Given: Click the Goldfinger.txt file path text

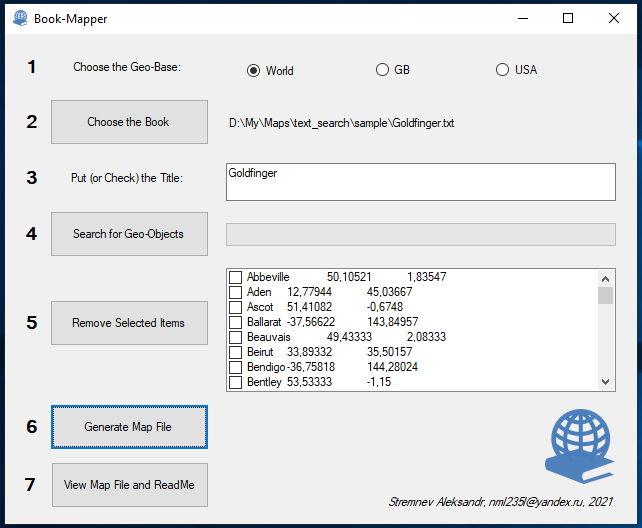Looking at the screenshot, I should click(x=341, y=123).
